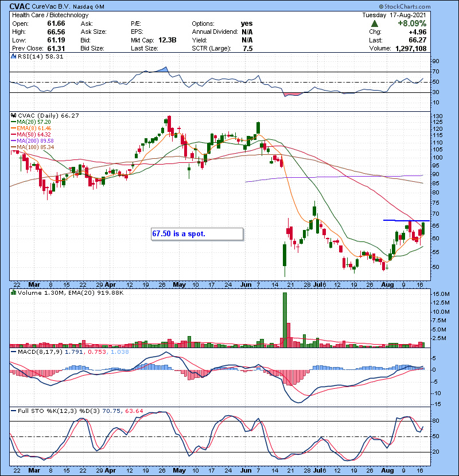
Task: Click the RSI(14) indicator line icon
Action: click(x=14, y=56)
